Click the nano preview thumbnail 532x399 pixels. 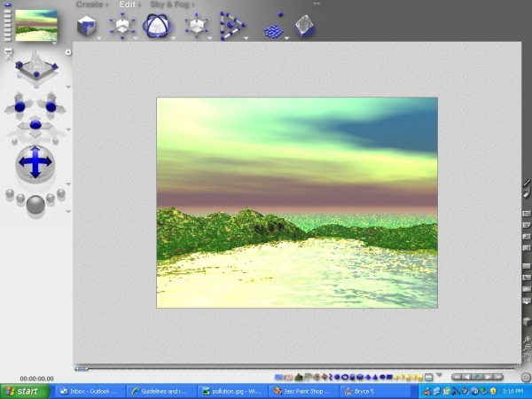click(36, 25)
